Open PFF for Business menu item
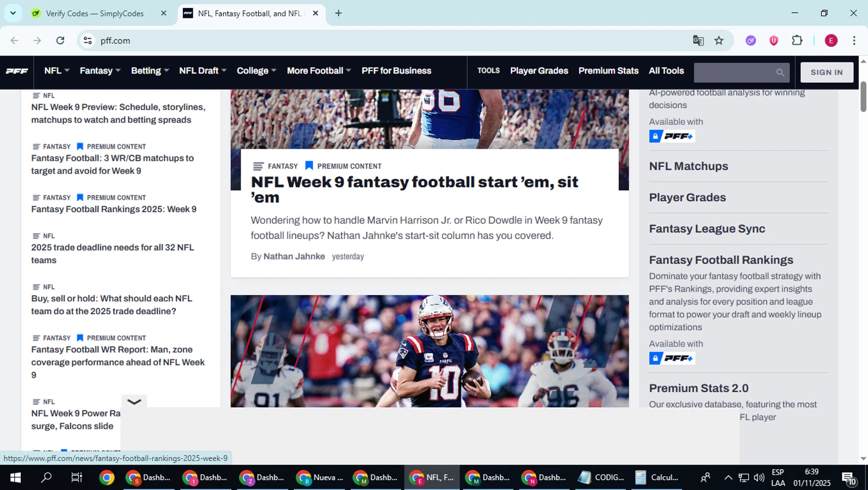The height and width of the screenshot is (490, 868). pyautogui.click(x=396, y=71)
